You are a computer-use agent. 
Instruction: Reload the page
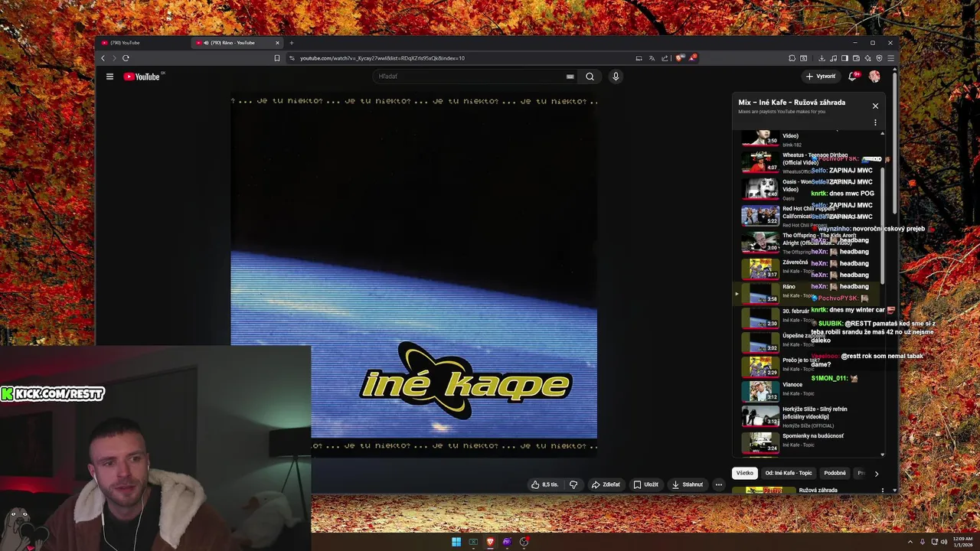126,58
